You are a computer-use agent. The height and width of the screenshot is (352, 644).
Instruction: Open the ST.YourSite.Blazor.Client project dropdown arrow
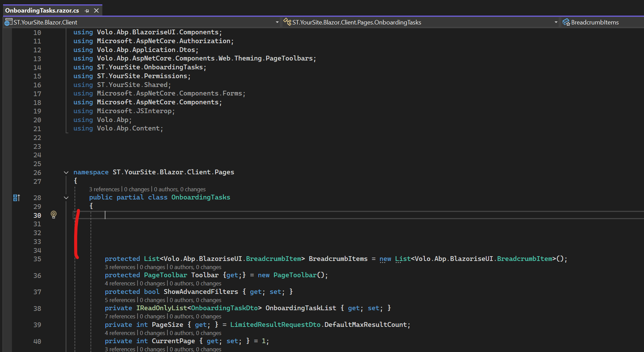click(x=277, y=22)
